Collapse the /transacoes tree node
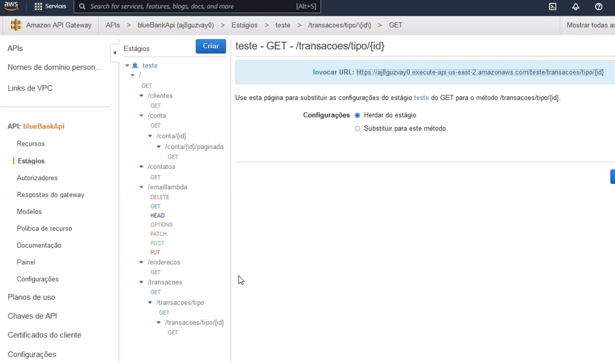The width and height of the screenshot is (615, 364). click(x=141, y=282)
